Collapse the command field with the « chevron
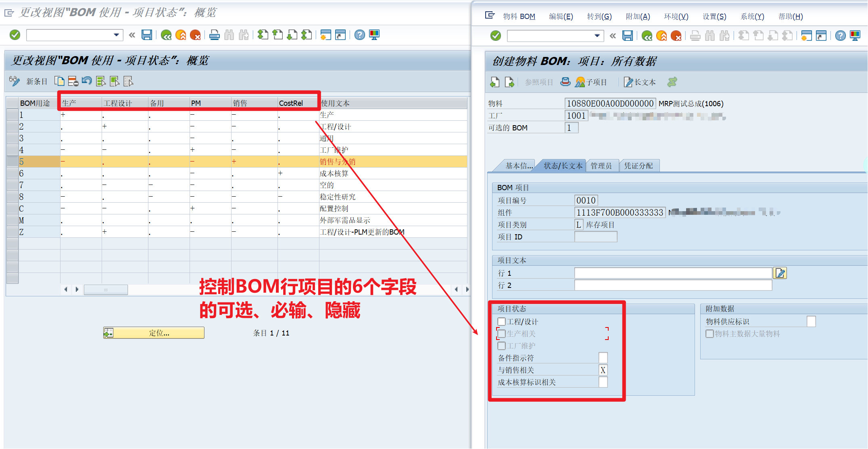This screenshot has height=449, width=868. coord(132,35)
